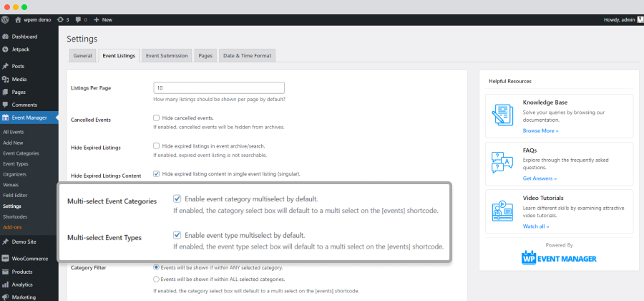Enable Hide cancelled events checkbox
Image resolution: width=644 pixels, height=301 pixels.
[x=156, y=118]
